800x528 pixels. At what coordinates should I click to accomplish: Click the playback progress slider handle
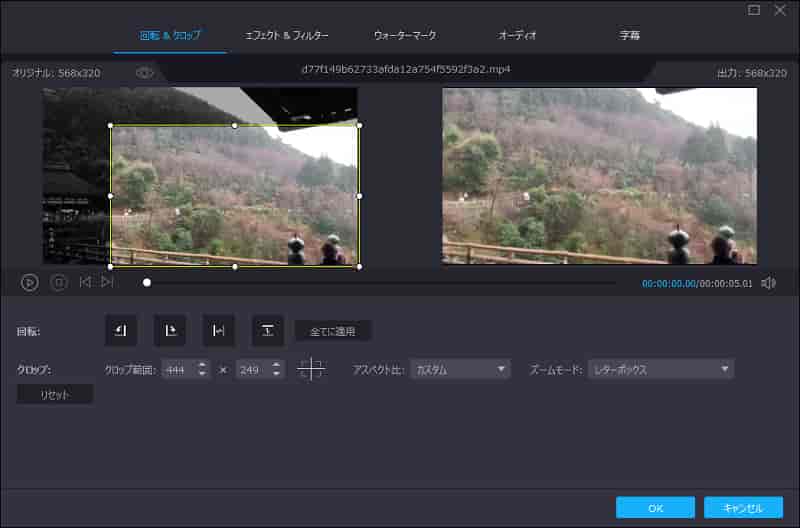[147, 283]
